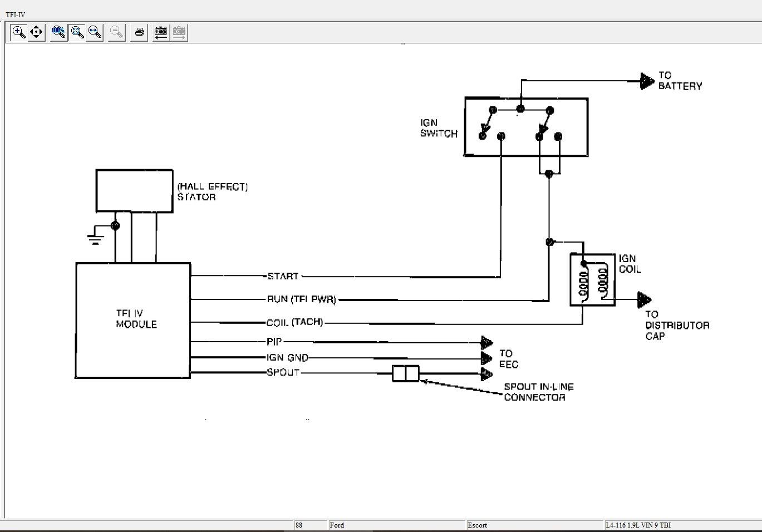Click the Hall Effect Stator box

(x=134, y=191)
